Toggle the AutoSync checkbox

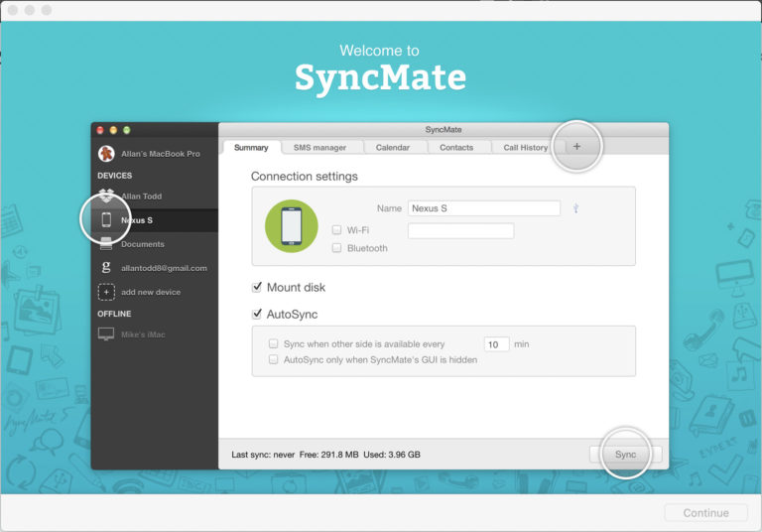pos(257,315)
